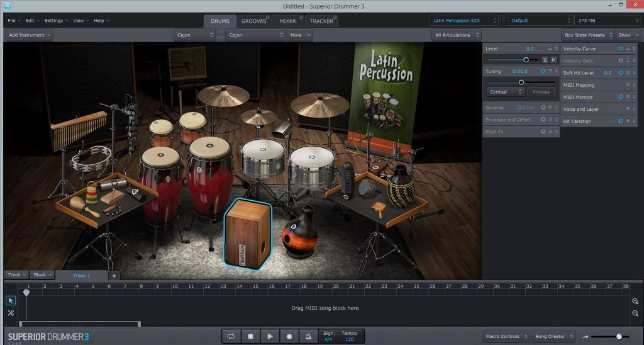Open the Show dropdown
The width and height of the screenshot is (644, 345).
coord(628,35)
